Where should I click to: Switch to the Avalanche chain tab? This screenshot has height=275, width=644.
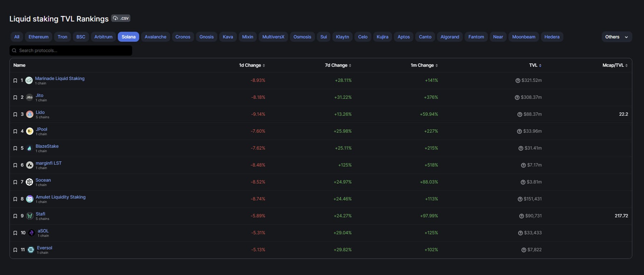coord(155,37)
